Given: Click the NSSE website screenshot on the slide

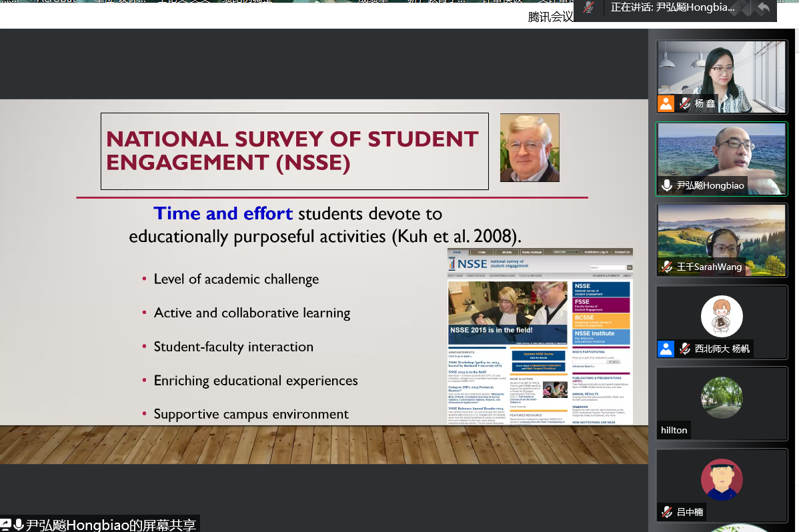Looking at the screenshot, I should click(x=540, y=337).
